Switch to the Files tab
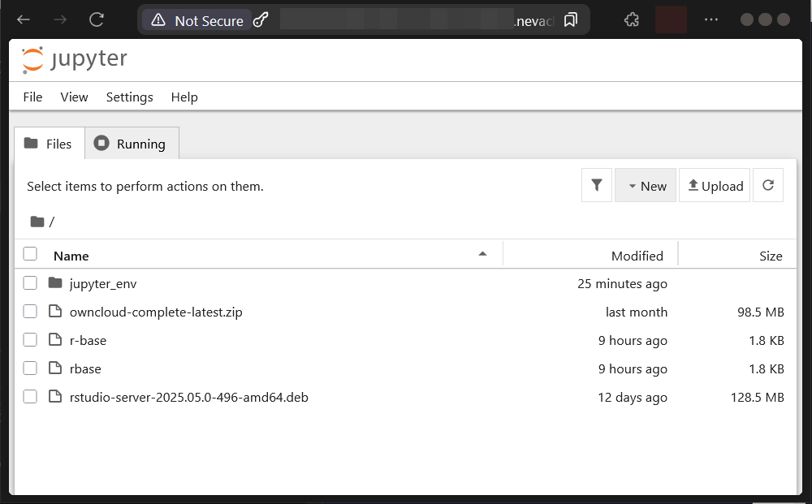 coord(50,144)
